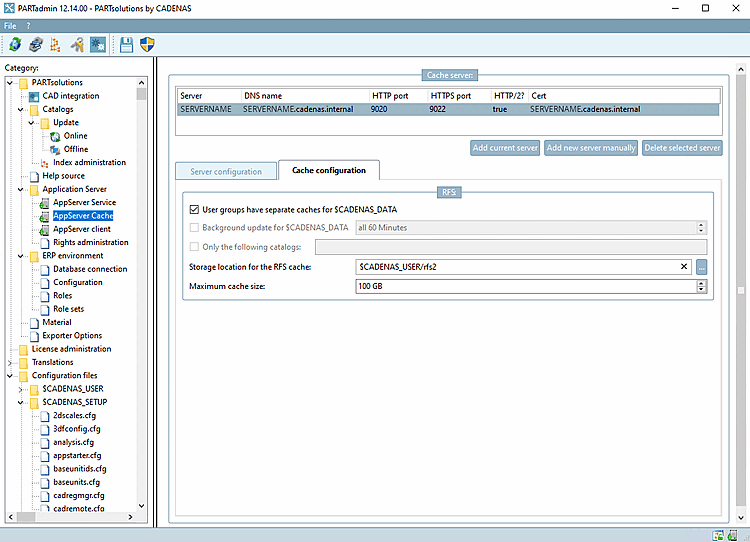
Task: Collapse the Configuration files node
Action: tap(10, 376)
